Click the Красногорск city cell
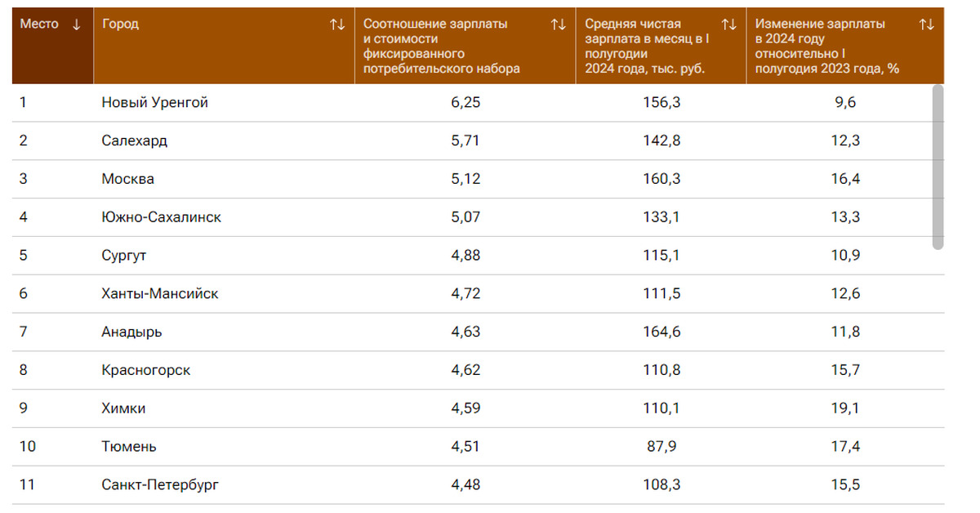 pos(146,370)
